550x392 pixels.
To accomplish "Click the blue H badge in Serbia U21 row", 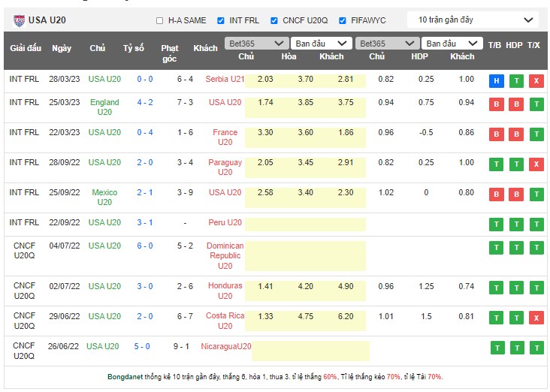I will pos(496,81).
